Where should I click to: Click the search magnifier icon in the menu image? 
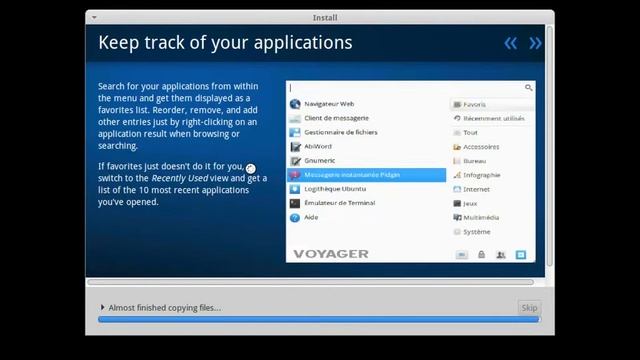pos(528,88)
